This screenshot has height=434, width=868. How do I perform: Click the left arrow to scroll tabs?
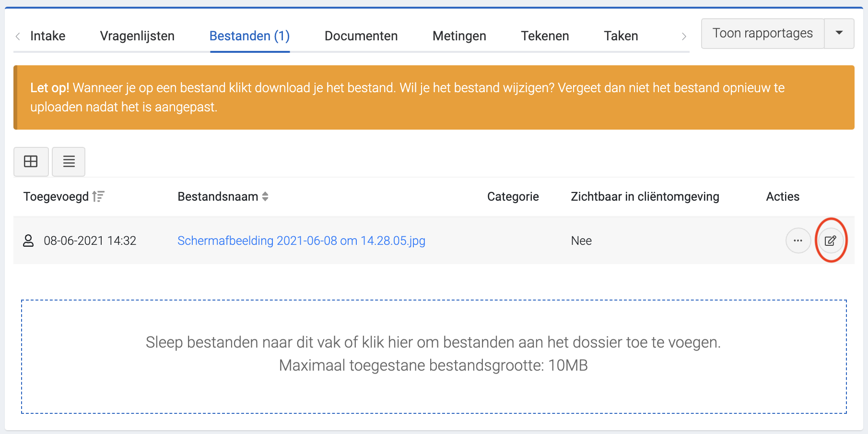[18, 36]
